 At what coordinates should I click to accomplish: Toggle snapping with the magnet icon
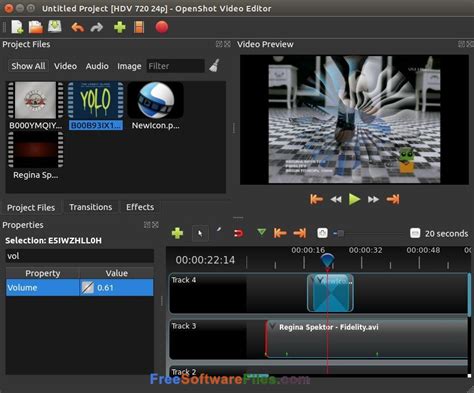[x=238, y=233]
